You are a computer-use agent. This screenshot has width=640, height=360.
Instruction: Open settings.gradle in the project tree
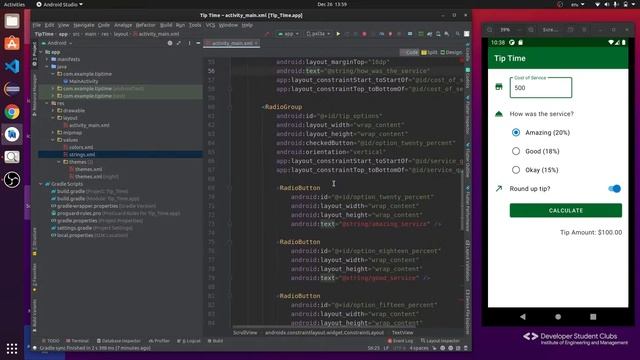[x=74, y=228]
